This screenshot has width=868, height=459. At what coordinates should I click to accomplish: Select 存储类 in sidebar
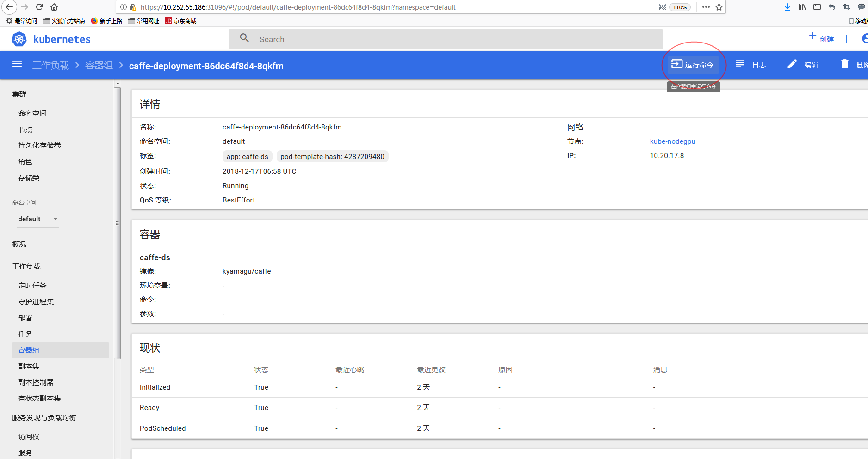coord(29,177)
